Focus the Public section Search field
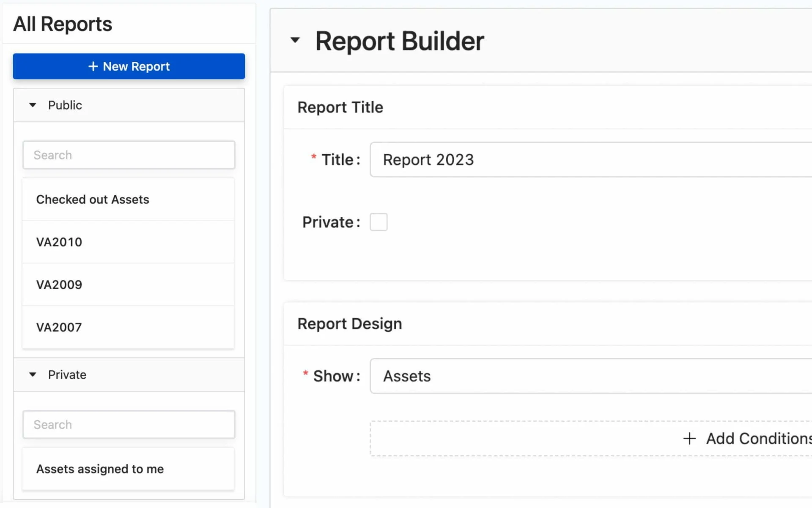812x508 pixels. coord(129,155)
